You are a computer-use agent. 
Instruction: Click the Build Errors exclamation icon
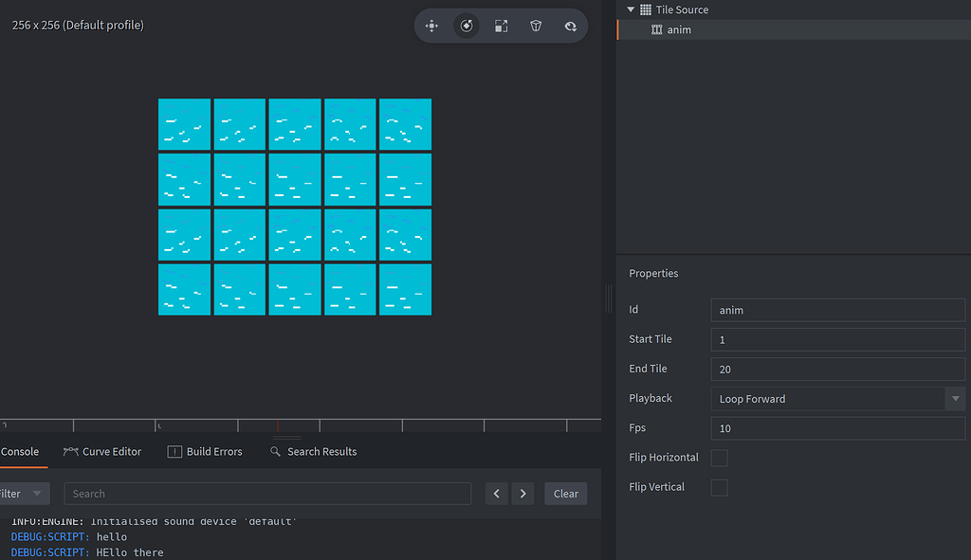tap(175, 452)
